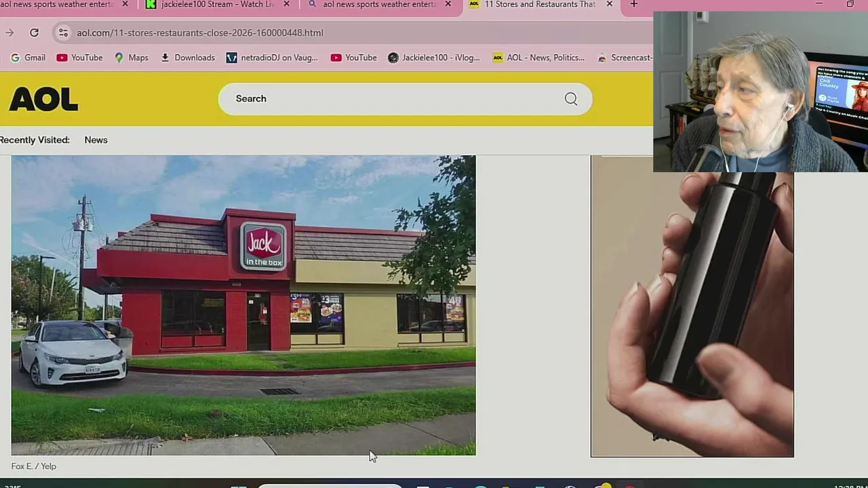Open the Gmail bookmark
The width and height of the screenshot is (868, 488).
pos(28,58)
